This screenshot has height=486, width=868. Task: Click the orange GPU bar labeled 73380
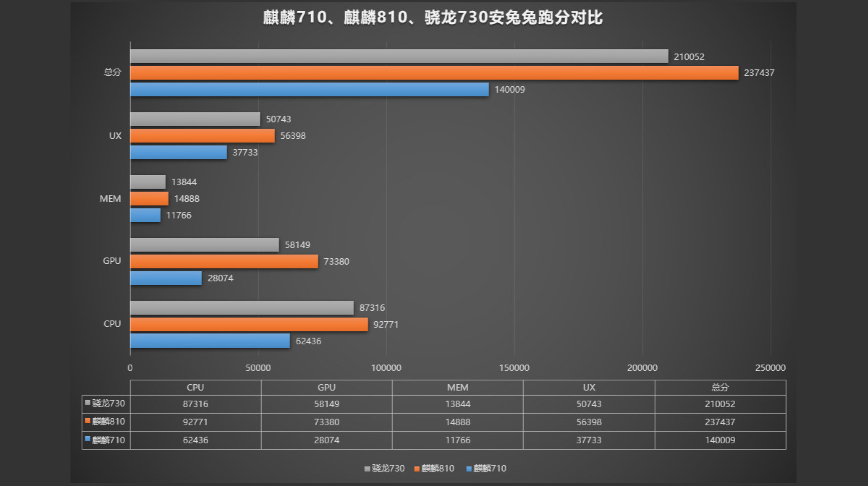[x=224, y=262]
